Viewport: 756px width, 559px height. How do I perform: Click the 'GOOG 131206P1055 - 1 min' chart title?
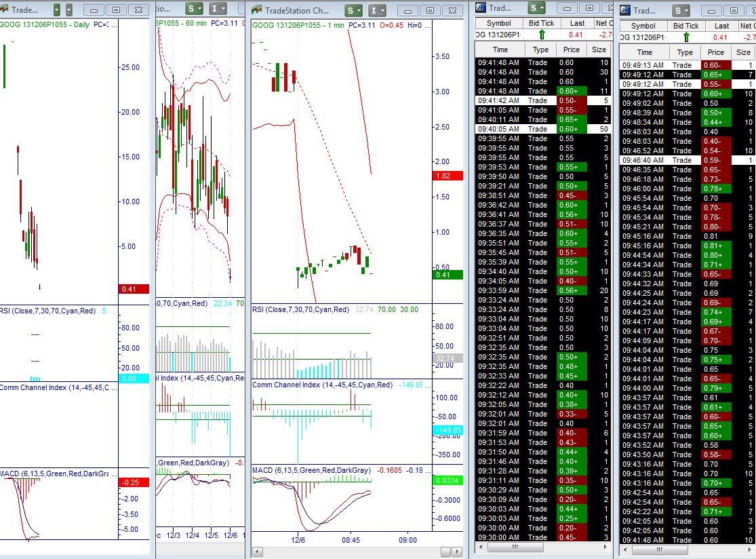point(298,25)
